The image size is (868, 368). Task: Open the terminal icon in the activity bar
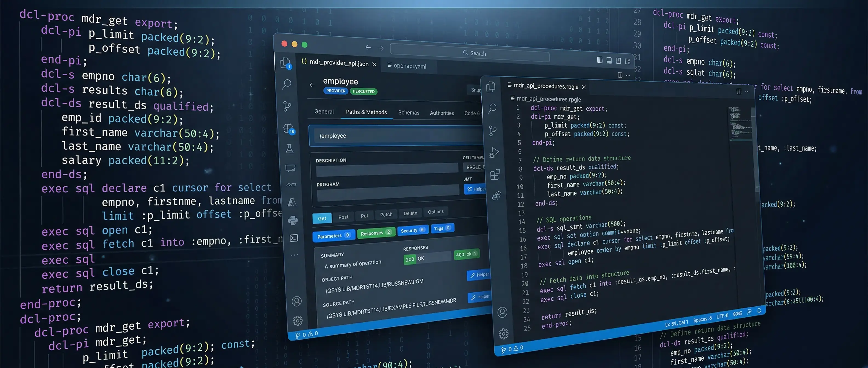(294, 238)
